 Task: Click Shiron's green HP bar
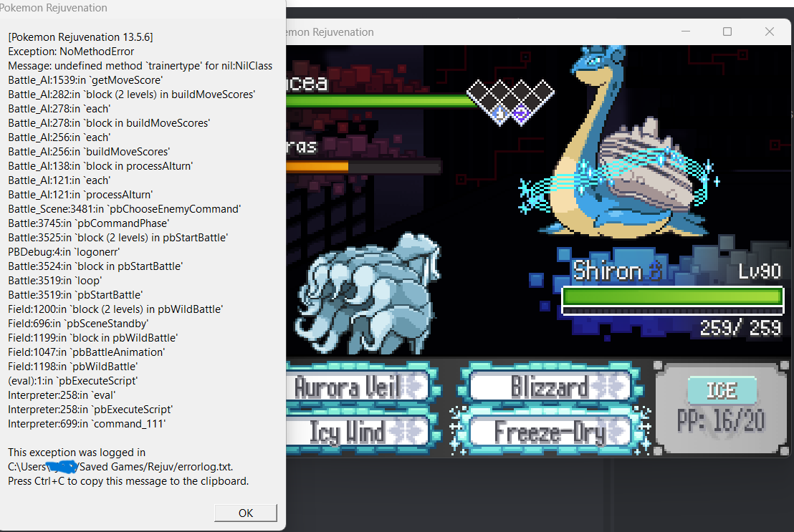click(x=672, y=296)
